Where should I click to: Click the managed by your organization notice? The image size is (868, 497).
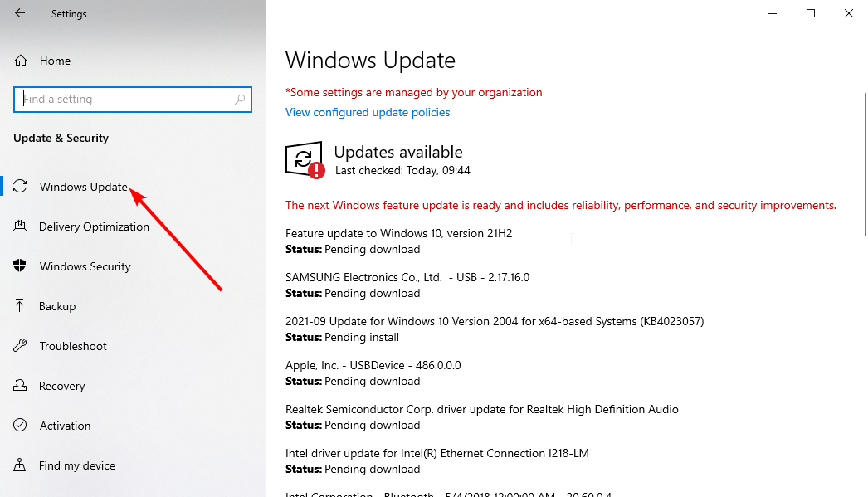413,92
